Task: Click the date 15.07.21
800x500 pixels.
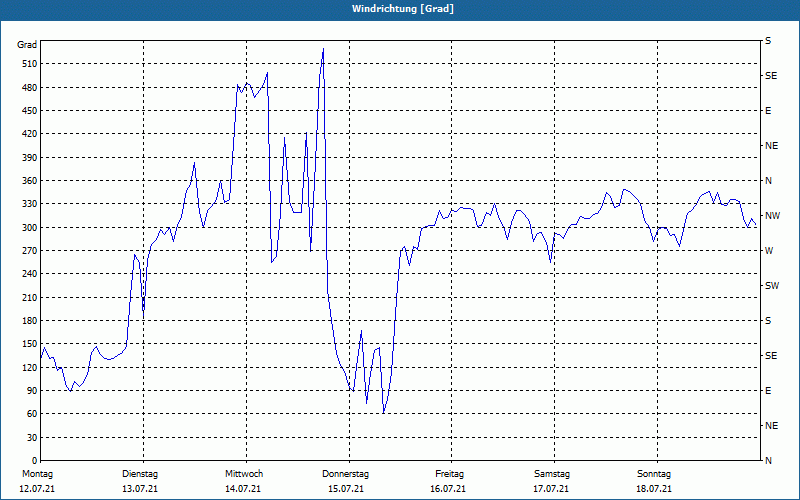Action: (346, 489)
